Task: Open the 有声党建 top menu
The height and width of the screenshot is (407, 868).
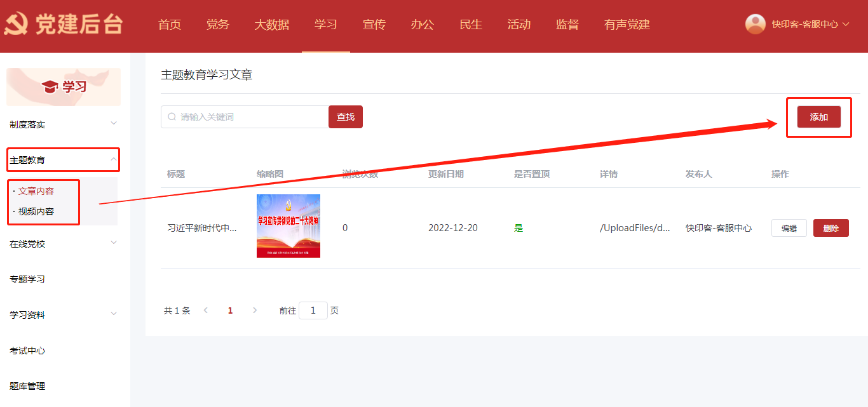Action: coord(627,25)
